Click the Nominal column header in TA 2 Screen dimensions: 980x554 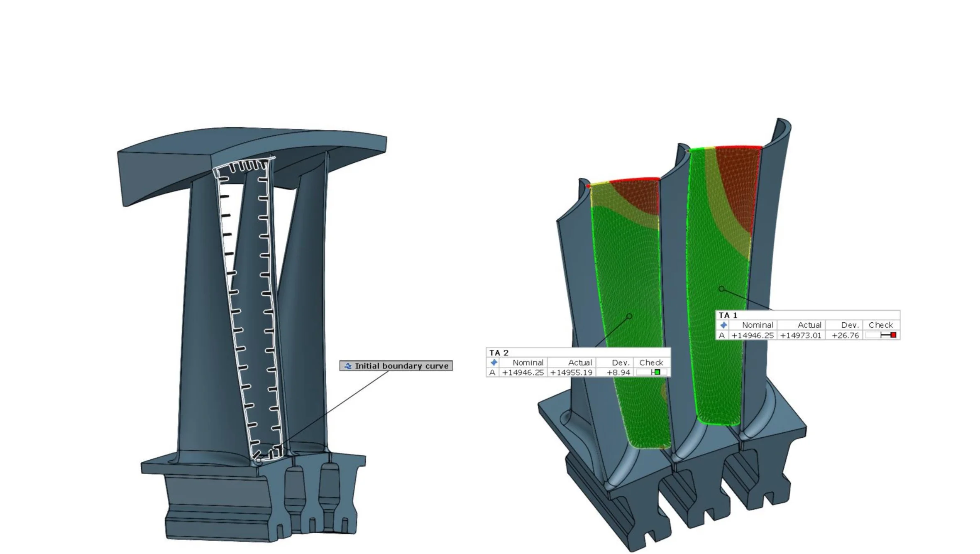click(528, 363)
